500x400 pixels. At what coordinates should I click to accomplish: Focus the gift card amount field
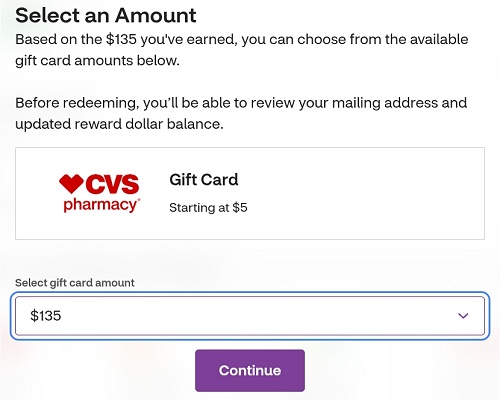click(250, 315)
